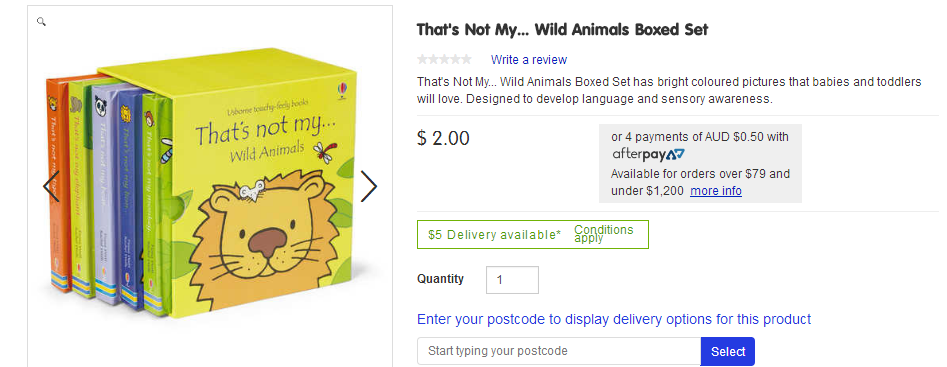Click the $5 Delivery available label
This screenshot has width=947, height=367.
[x=495, y=235]
